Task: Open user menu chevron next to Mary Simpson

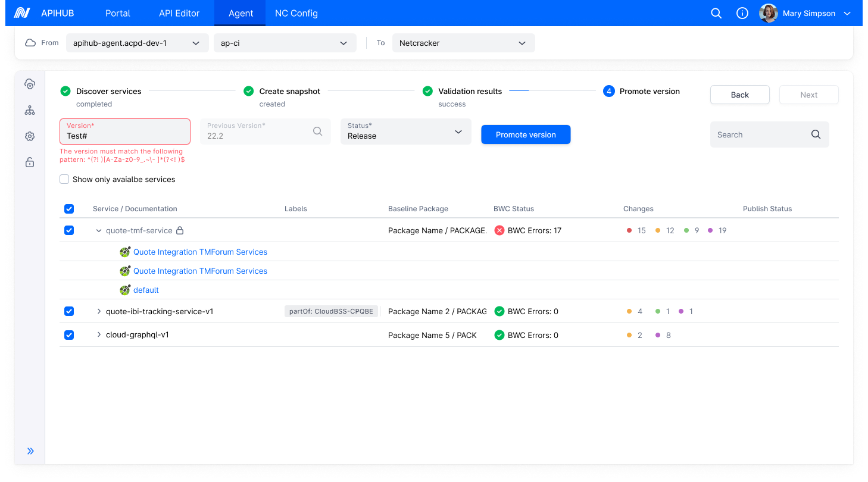Action: coord(848,13)
